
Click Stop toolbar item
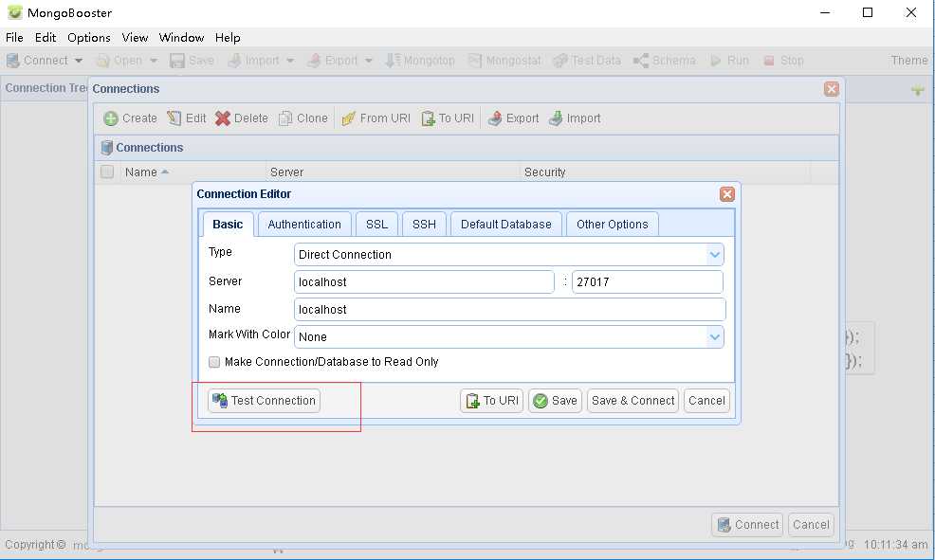coord(783,61)
